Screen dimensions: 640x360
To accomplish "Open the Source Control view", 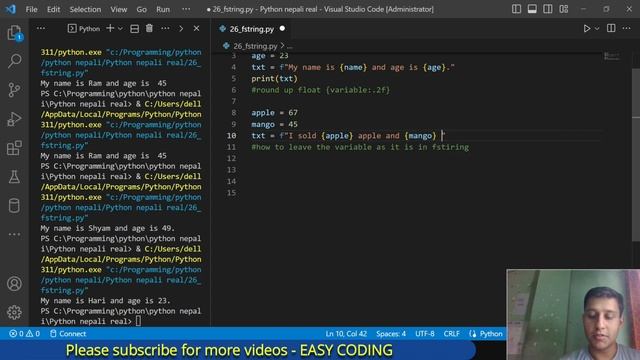I will point(14,90).
